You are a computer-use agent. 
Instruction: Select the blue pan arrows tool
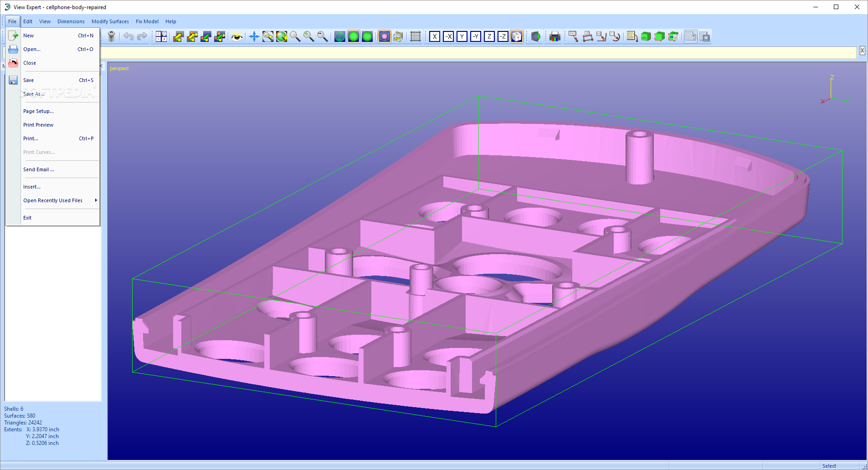254,36
